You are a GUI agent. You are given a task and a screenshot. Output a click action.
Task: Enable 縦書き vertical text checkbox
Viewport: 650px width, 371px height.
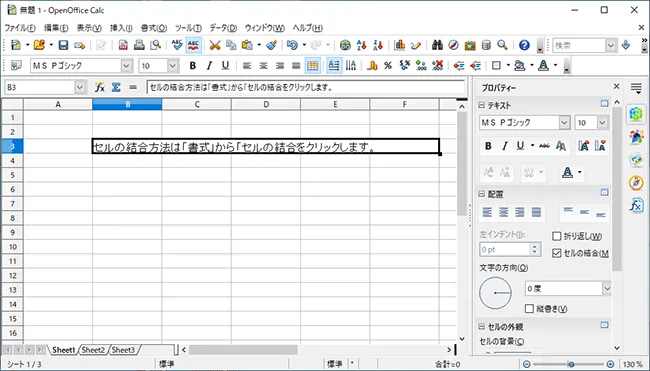[529, 308]
